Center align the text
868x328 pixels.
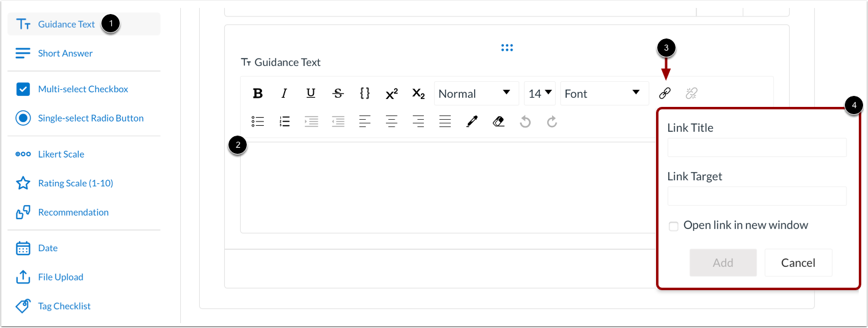(392, 122)
